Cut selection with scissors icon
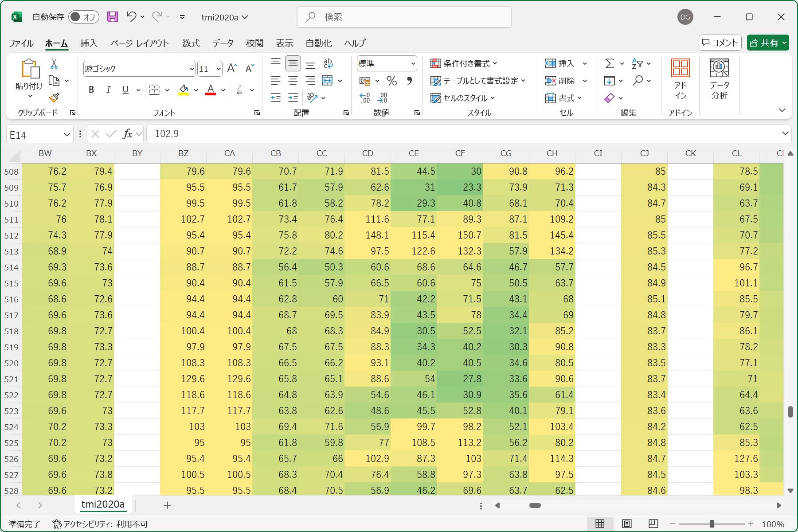Viewport: 798px width, 532px height. tap(54, 64)
